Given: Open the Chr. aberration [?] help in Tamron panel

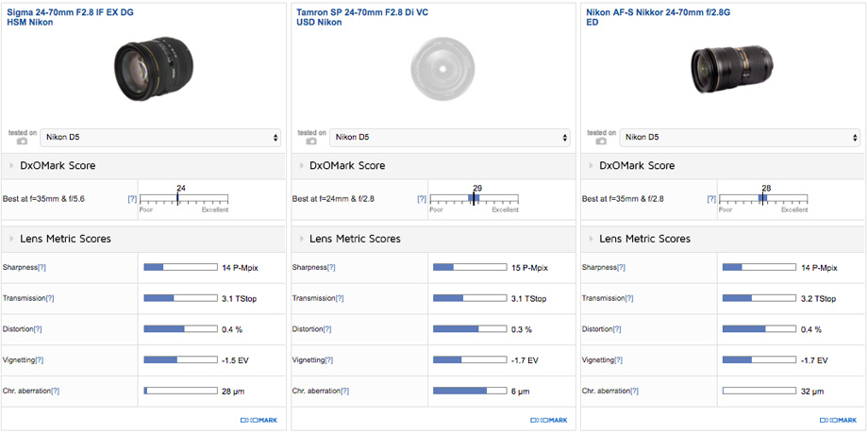Looking at the screenshot, I should coord(345,392).
